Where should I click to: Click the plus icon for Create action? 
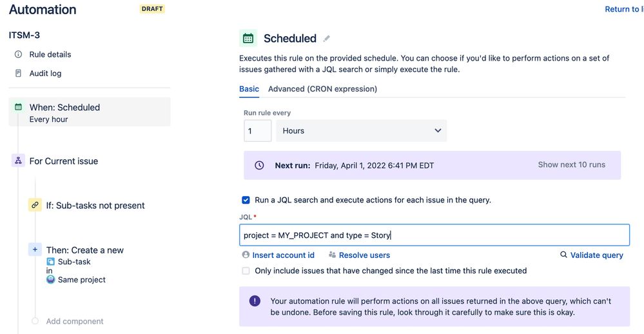[35, 250]
